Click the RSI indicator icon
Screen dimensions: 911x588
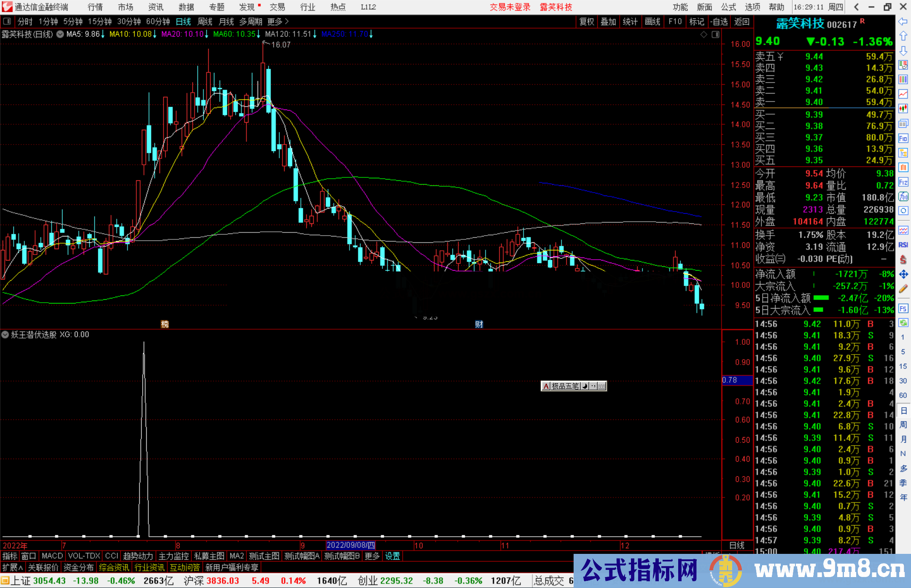(903, 245)
